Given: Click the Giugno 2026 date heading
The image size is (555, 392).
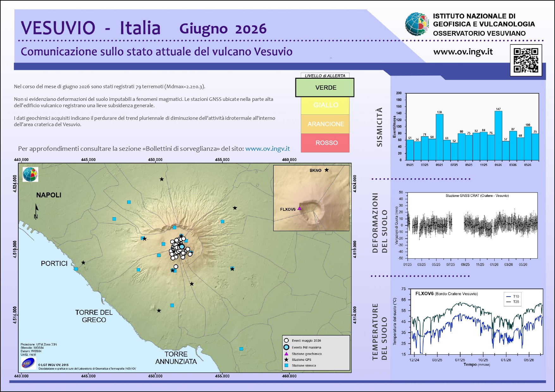Looking at the screenshot, I should pos(223,29).
